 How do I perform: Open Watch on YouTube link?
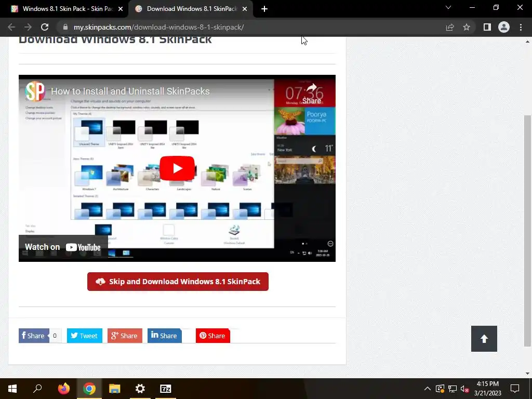(63, 247)
